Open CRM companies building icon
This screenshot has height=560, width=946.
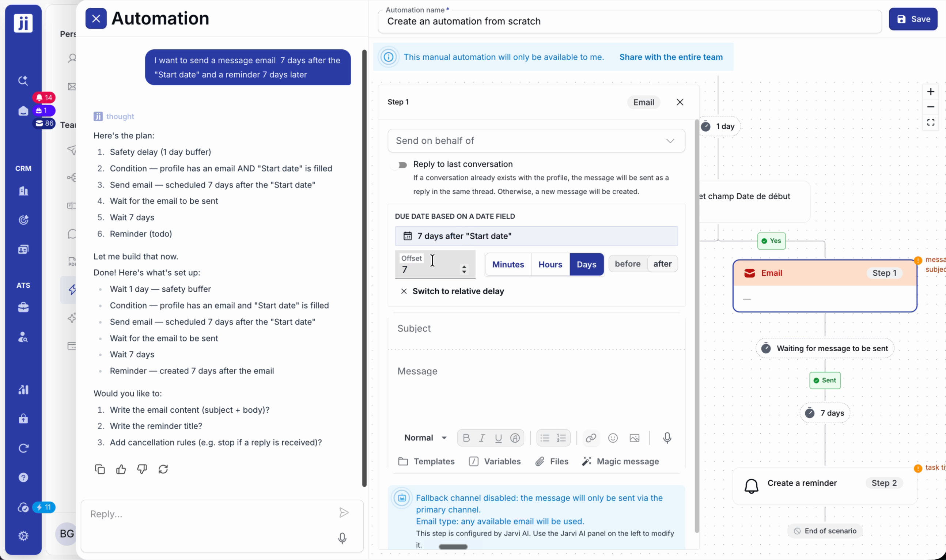pyautogui.click(x=23, y=190)
